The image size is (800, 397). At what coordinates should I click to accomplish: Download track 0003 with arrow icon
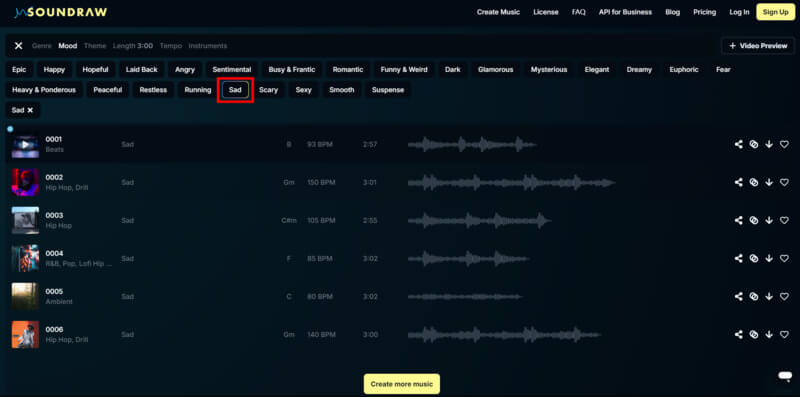point(769,220)
